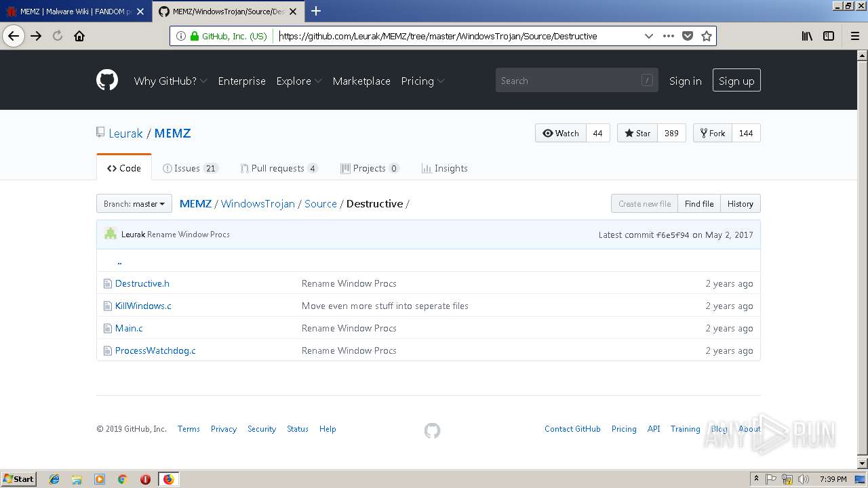Open commit f6e5f94 link

click(x=673, y=235)
